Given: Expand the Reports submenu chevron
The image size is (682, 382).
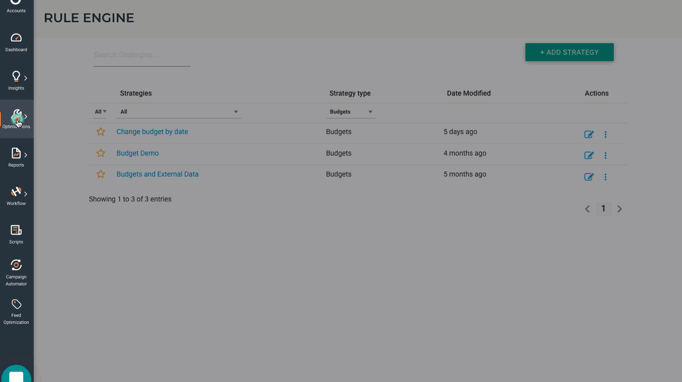Looking at the screenshot, I should click(x=26, y=155).
